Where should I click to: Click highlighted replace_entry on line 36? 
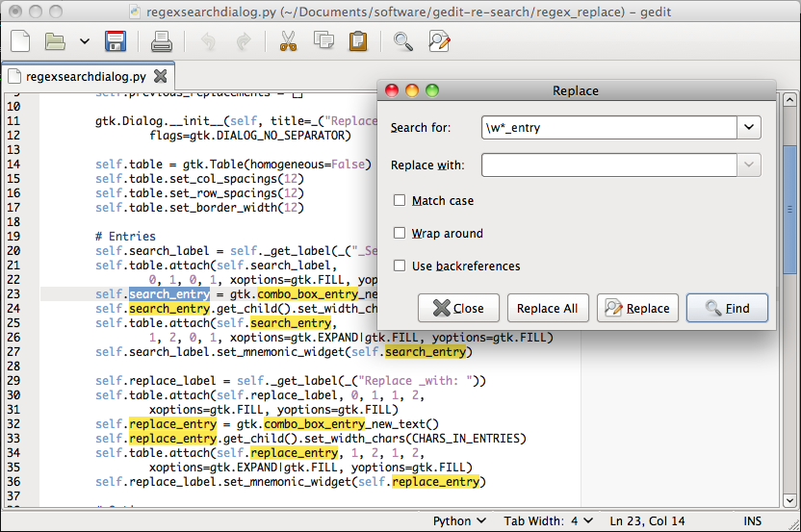click(x=436, y=482)
